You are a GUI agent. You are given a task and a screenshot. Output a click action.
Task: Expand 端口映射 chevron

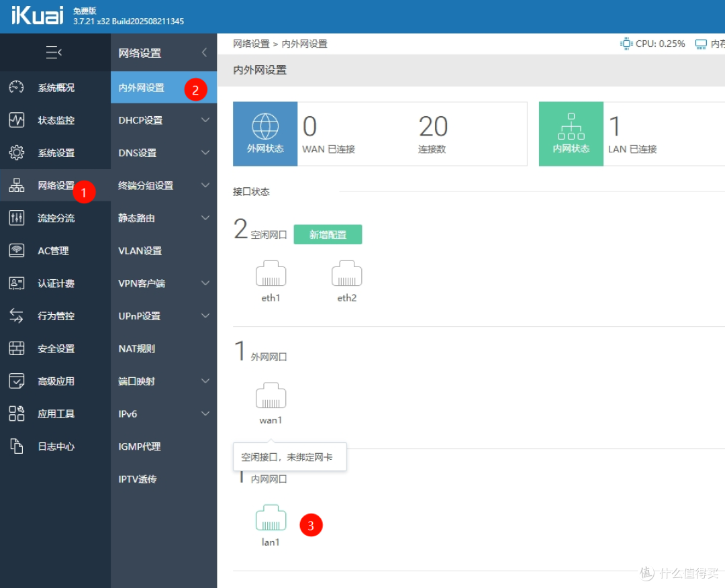click(x=205, y=381)
